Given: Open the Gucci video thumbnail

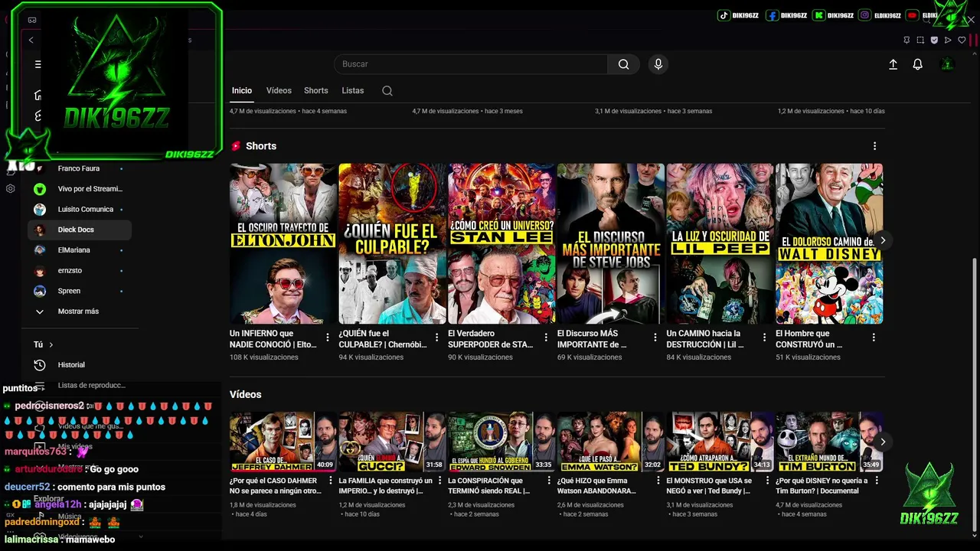Looking at the screenshot, I should click(392, 442).
